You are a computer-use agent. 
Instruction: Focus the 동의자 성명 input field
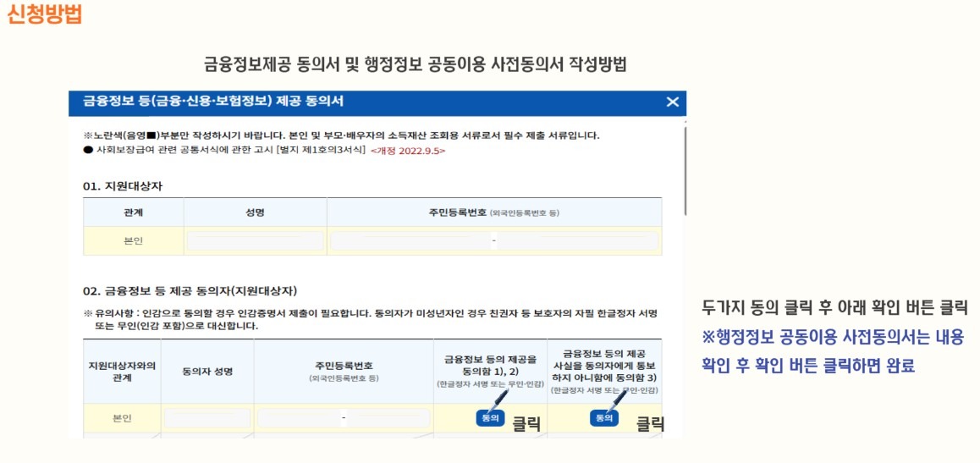pos(207,418)
